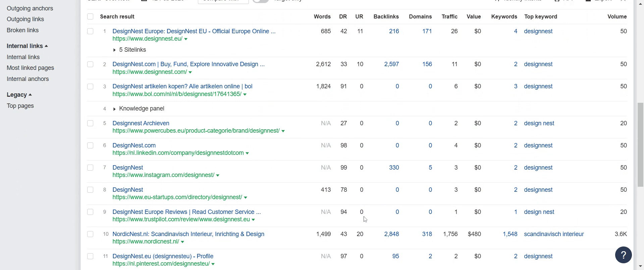Open NordicNest.nl Scandinavisch Interieur title link
644x270 pixels.
pyautogui.click(x=189, y=234)
